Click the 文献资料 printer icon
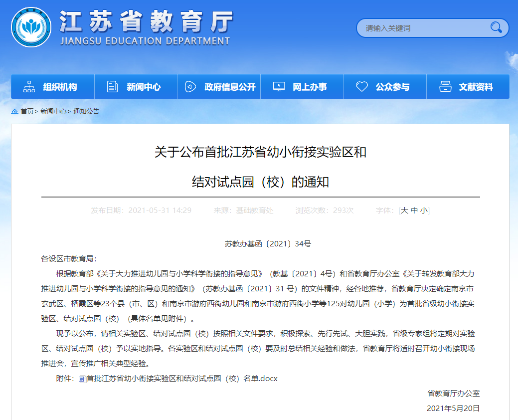This screenshot has width=518, height=420. point(445,87)
